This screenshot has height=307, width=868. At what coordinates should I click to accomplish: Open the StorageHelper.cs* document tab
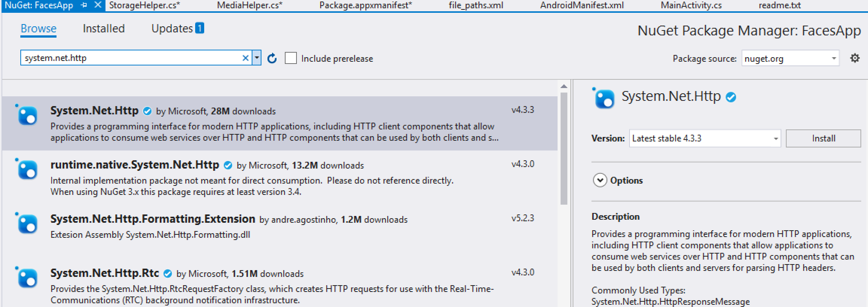point(144,5)
